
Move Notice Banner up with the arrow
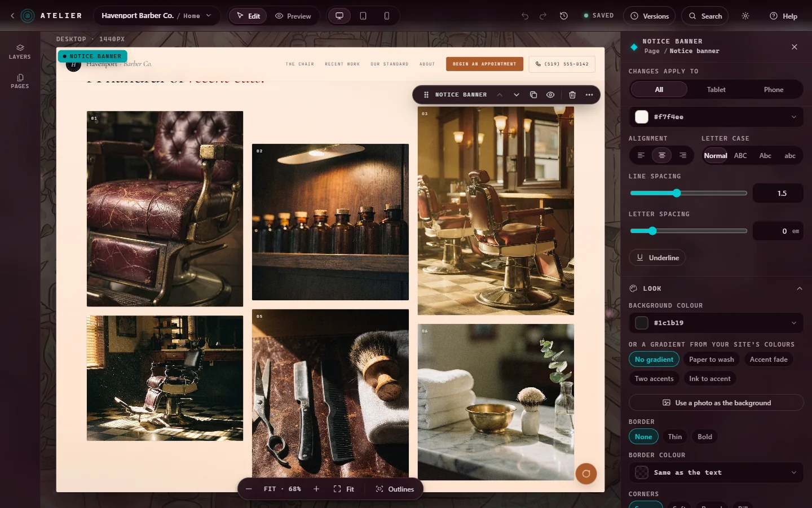coord(500,95)
